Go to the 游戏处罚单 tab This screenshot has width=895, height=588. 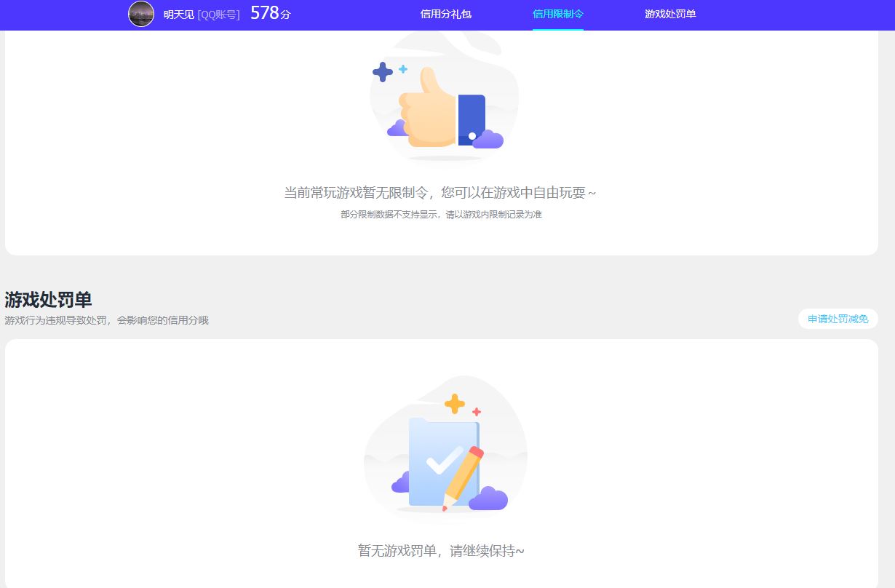point(670,14)
